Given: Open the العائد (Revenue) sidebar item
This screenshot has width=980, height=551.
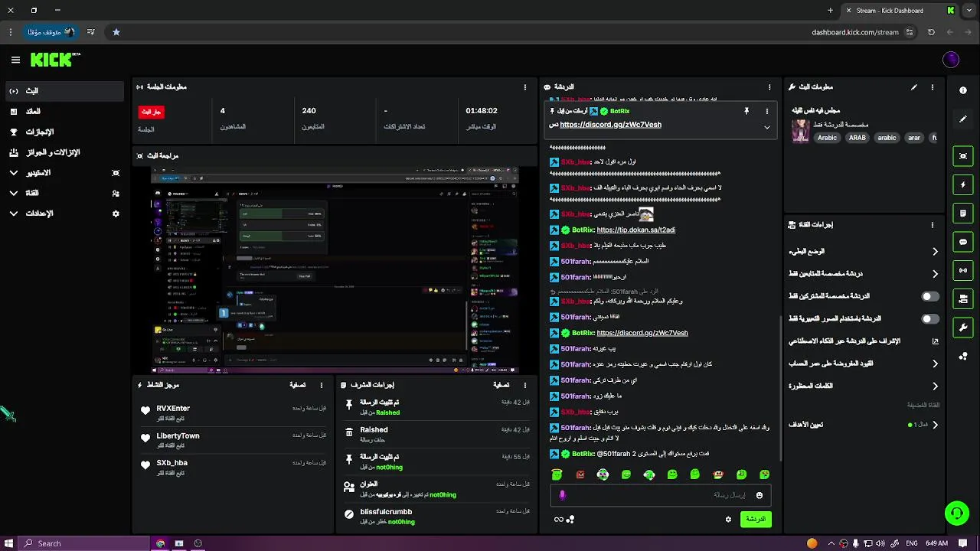Looking at the screenshot, I should tap(64, 112).
